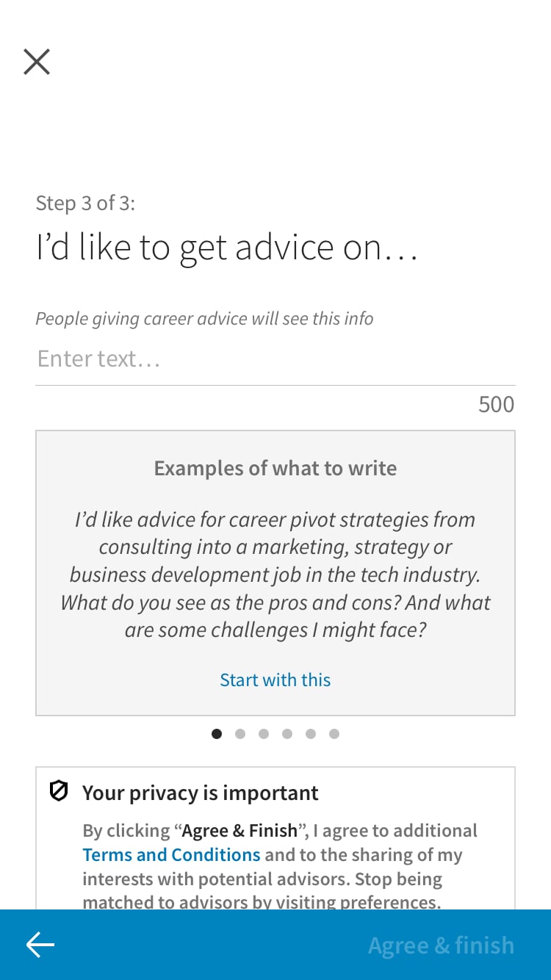Tap the career pivot example text
The image size is (551, 980).
pos(275,574)
